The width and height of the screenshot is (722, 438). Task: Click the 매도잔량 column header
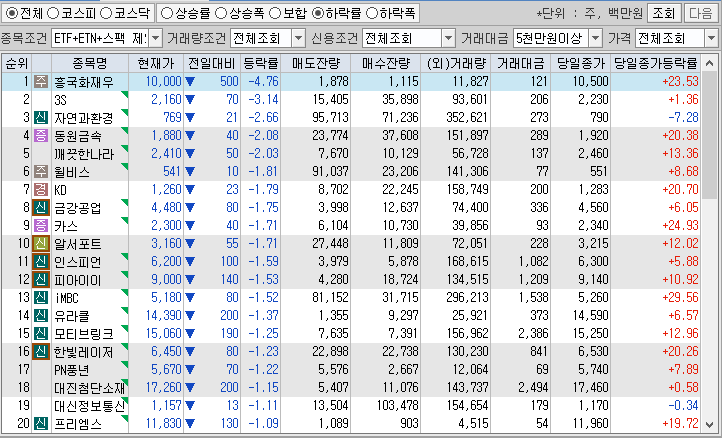(x=315, y=64)
